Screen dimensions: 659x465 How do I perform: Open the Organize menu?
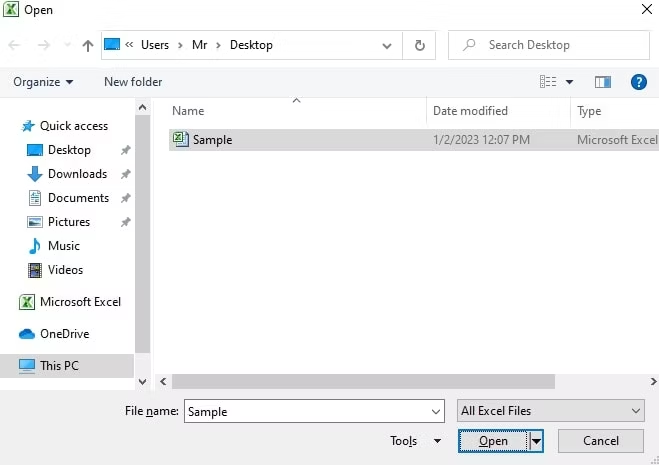pos(43,82)
